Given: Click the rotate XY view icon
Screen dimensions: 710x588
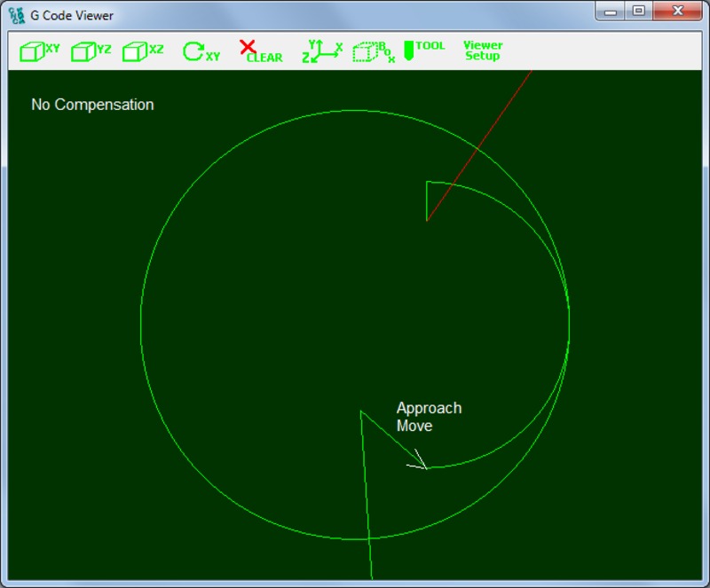Looking at the screenshot, I should pyautogui.click(x=201, y=51).
